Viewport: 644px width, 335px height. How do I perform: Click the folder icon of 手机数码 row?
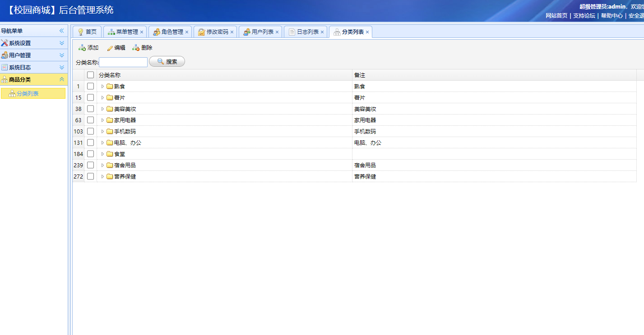110,131
